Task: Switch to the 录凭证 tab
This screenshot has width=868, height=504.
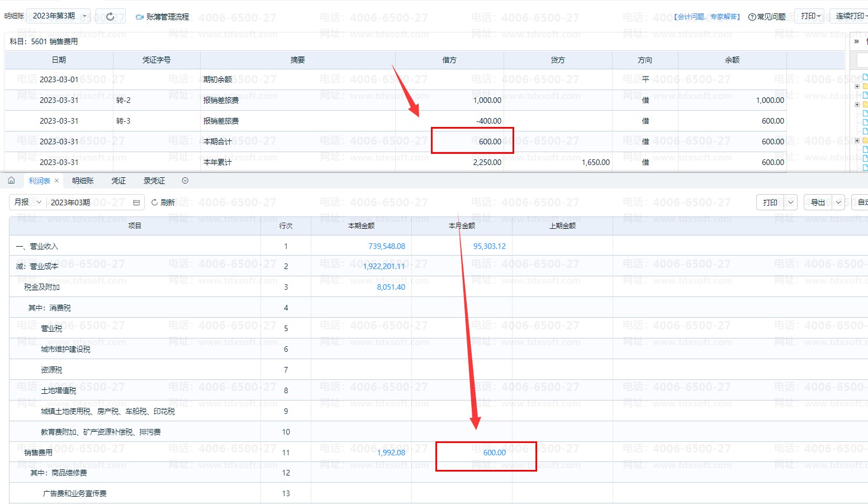Action: tap(154, 181)
